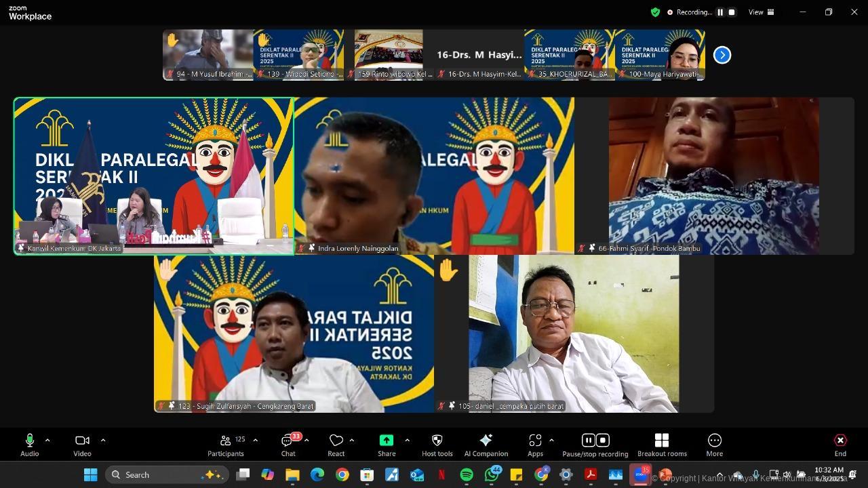868x488 pixels.
Task: Toggle camera with the Video button
Action: pos(82,445)
